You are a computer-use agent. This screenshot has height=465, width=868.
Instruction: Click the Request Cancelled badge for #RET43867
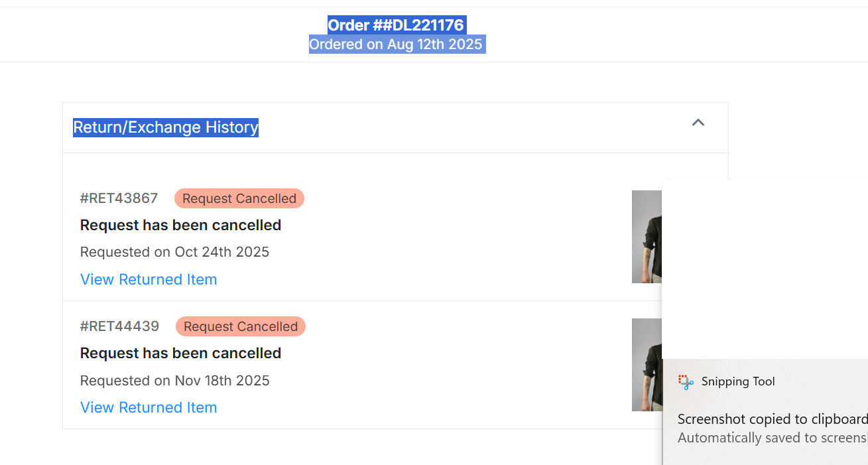click(239, 198)
